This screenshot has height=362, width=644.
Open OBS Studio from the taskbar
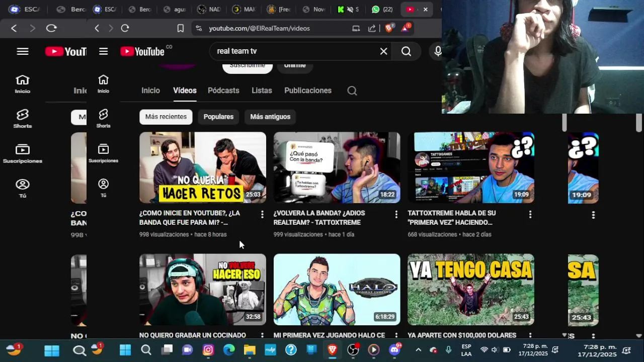pos(353,350)
